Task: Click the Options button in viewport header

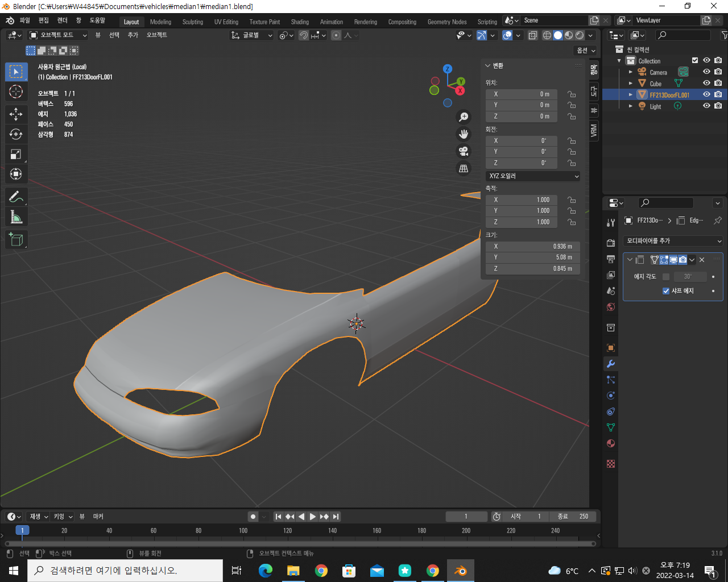Action: pos(585,51)
